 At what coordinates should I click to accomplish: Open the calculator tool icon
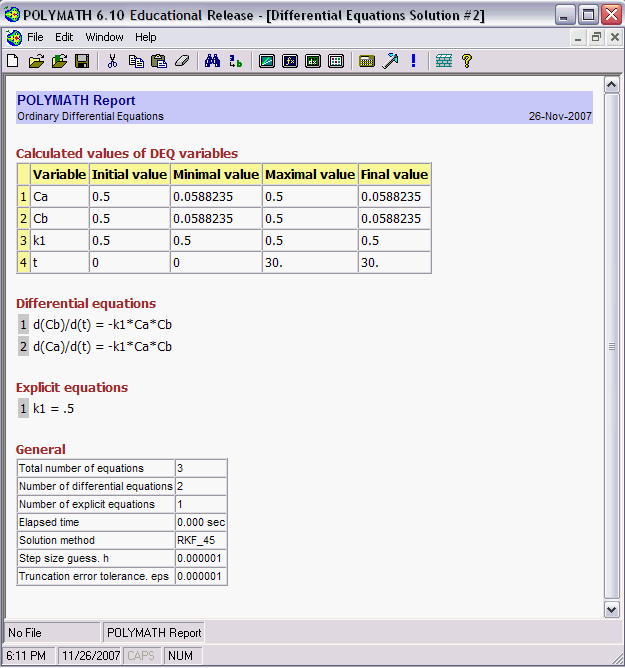pos(366,61)
